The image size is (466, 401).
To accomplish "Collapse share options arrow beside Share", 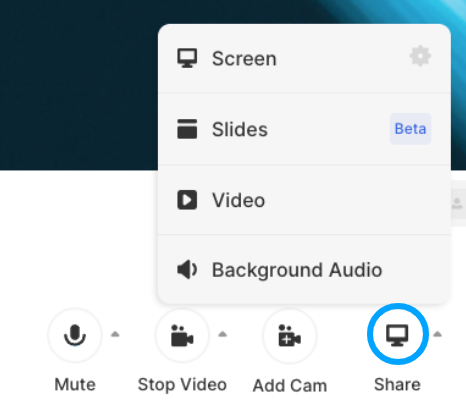I will 437,334.
